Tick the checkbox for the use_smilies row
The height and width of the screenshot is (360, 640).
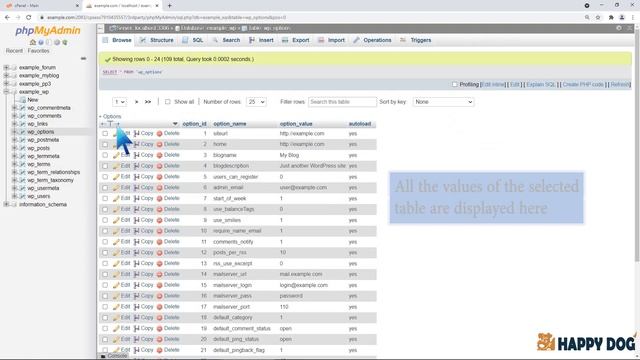pos(105,220)
